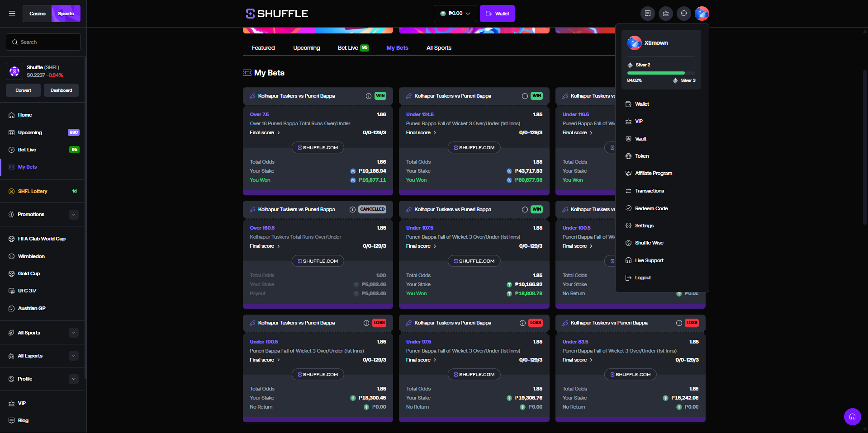Open Bet Live in the sidebar
The height and width of the screenshot is (433, 868).
43,150
